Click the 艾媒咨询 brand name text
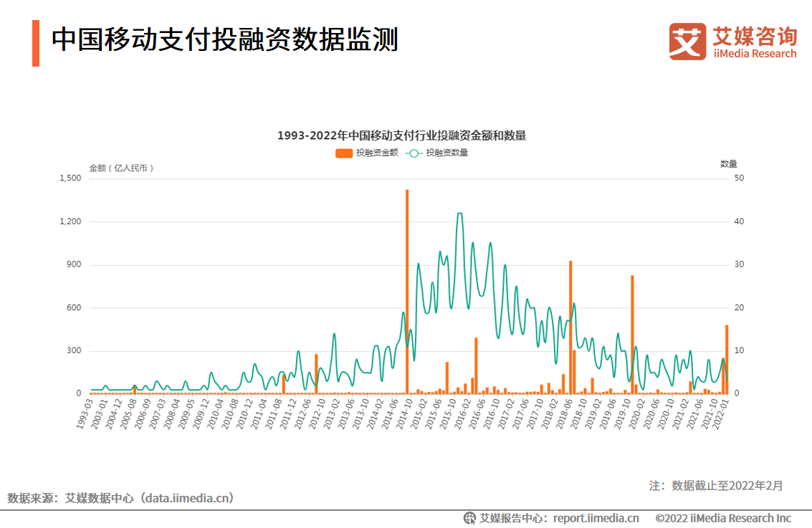Image resolution: width=812 pixels, height=528 pixels. (x=755, y=36)
